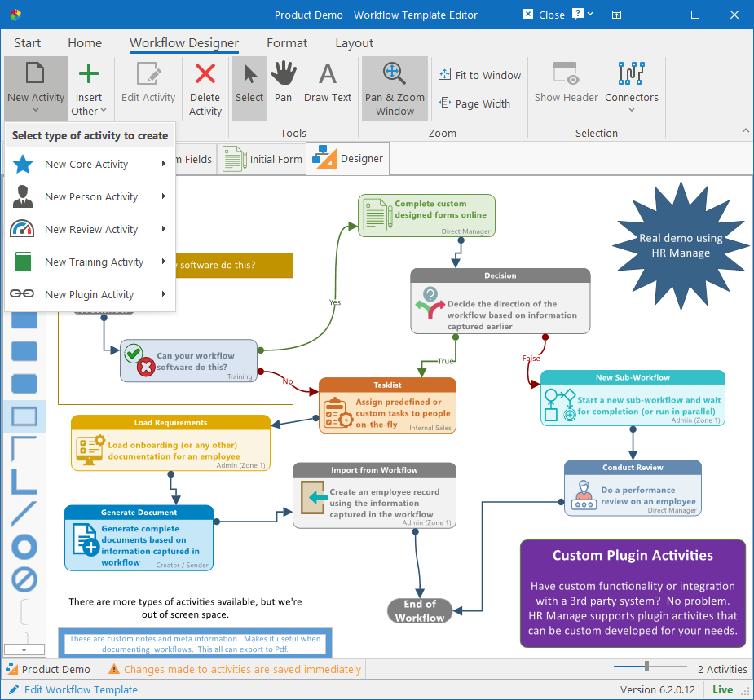The height and width of the screenshot is (700, 754).
Task: Activate the Select pointer tool
Action: pos(249,89)
